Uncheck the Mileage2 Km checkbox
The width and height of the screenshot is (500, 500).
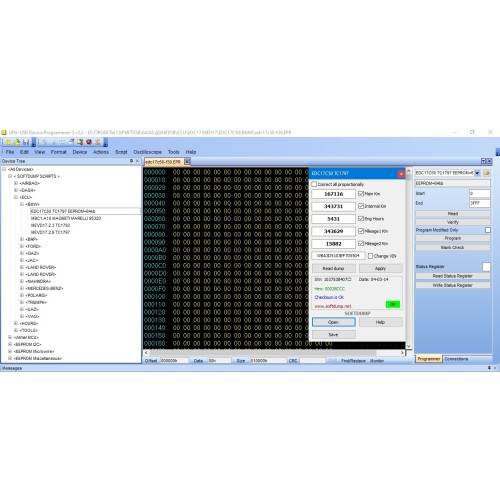point(361,243)
